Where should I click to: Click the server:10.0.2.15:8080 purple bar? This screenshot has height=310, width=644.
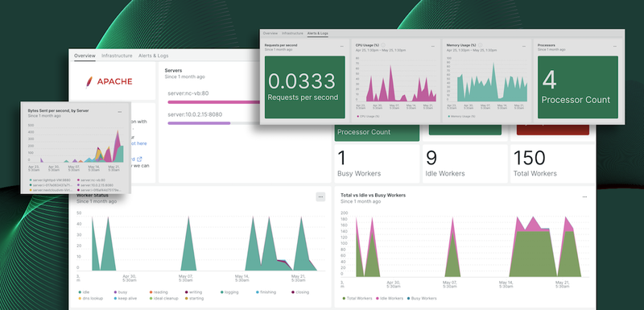199,122
